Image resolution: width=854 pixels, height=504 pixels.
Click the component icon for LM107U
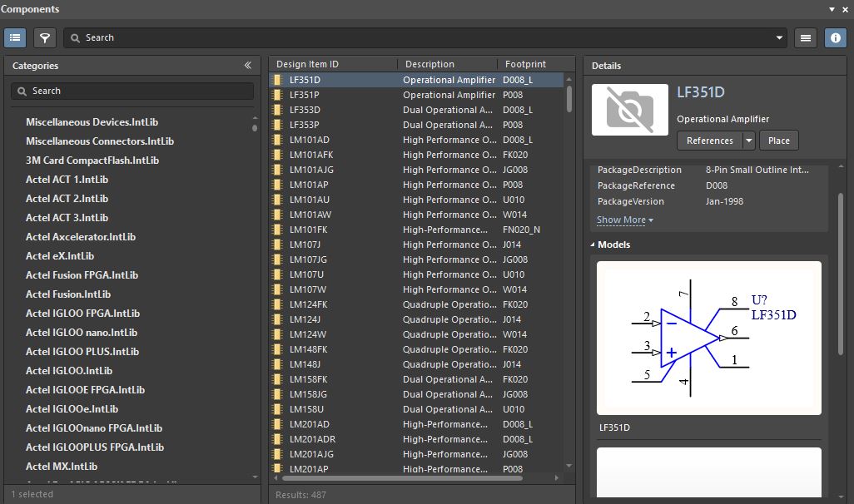(x=277, y=274)
